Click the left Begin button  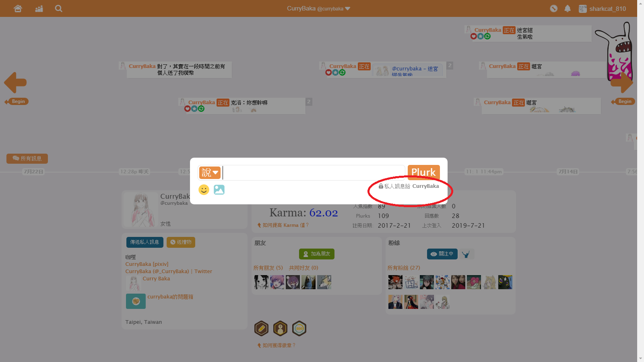click(x=17, y=101)
